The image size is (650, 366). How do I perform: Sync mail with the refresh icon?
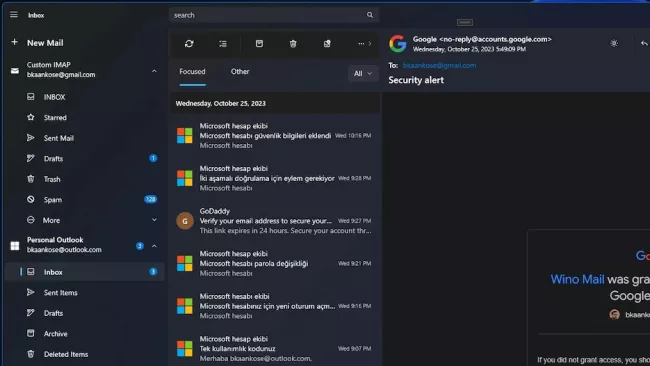pos(189,44)
